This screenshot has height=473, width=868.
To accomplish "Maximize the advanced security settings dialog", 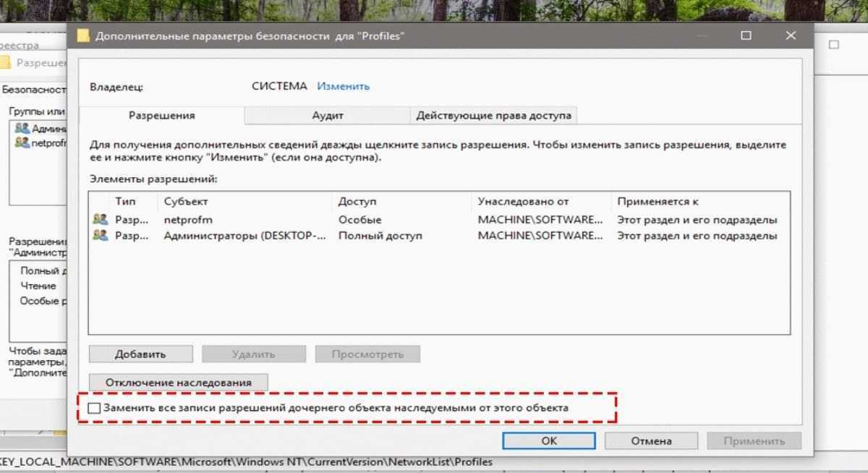I will [x=746, y=35].
